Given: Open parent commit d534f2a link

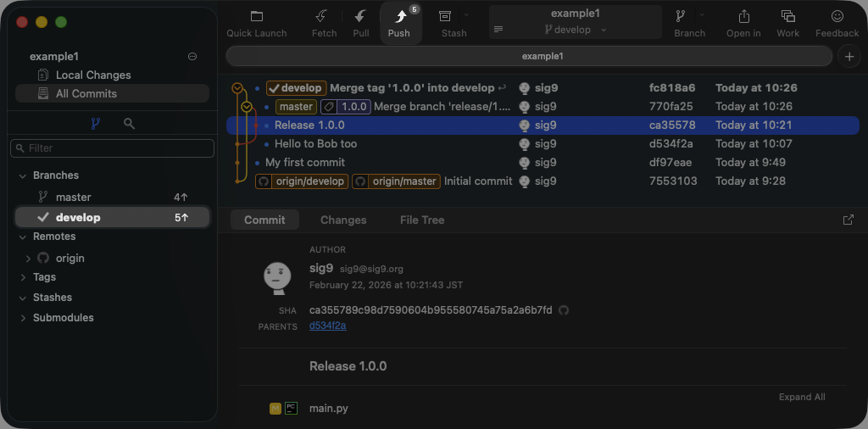Looking at the screenshot, I should (x=327, y=326).
